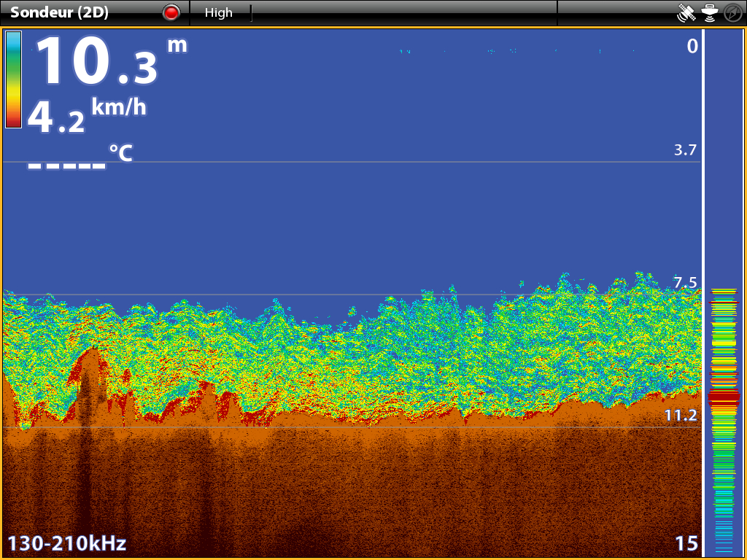Click the 15 lower depth range value
747x560 pixels.
pyautogui.click(x=686, y=543)
